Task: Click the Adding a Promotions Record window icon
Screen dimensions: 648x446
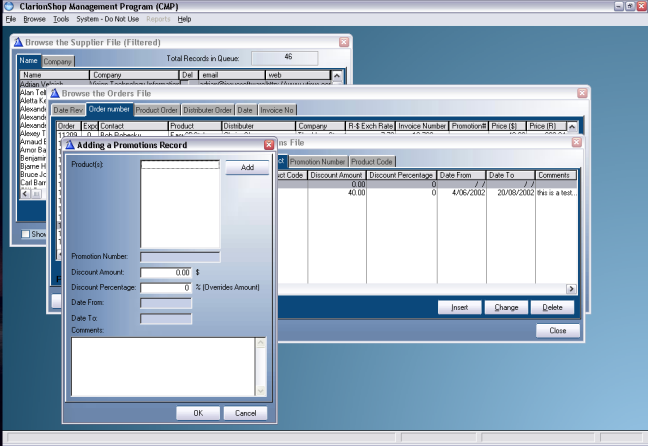Action: tap(69, 145)
